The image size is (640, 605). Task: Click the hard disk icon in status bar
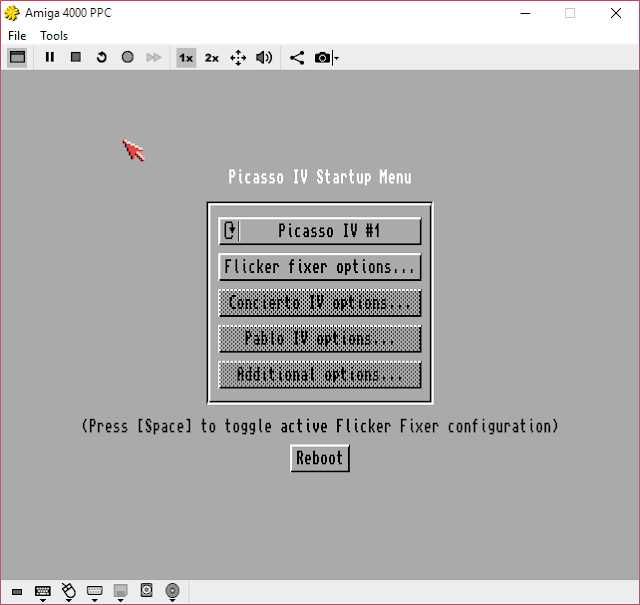(x=146, y=590)
